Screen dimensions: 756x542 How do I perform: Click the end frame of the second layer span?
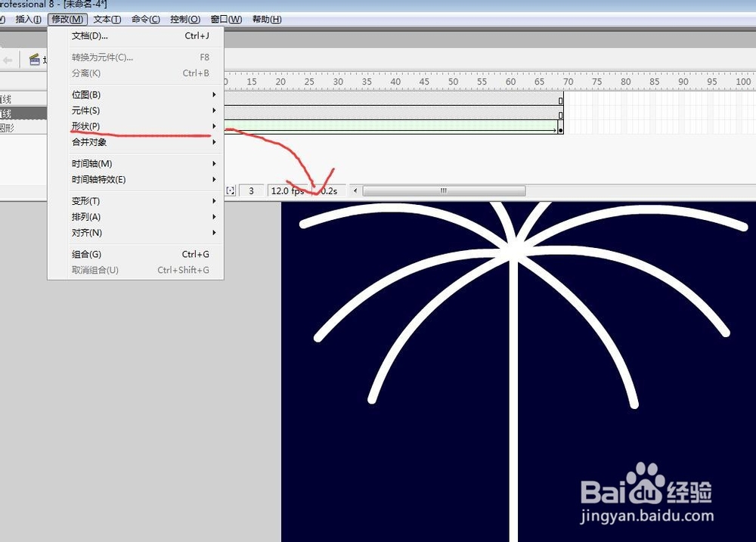561,115
